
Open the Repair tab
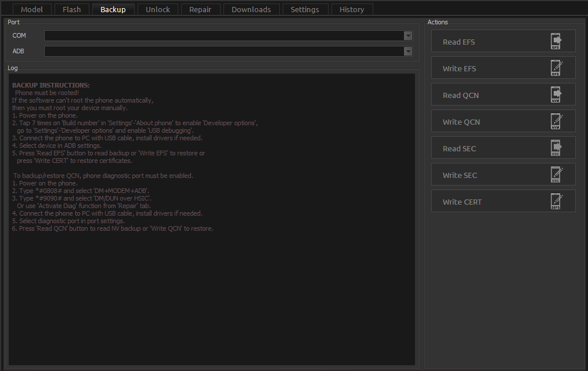(x=200, y=9)
